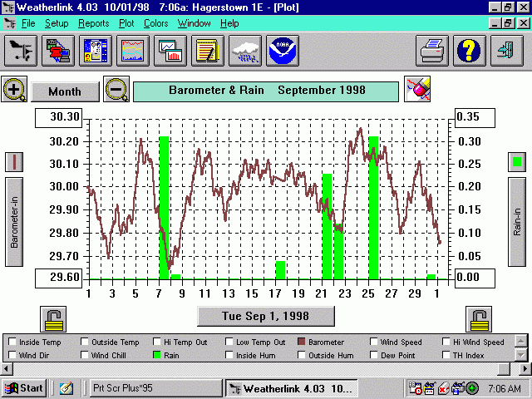Viewport: 532px width, 399px height.
Task: Click the Month span button
Action: click(x=65, y=91)
